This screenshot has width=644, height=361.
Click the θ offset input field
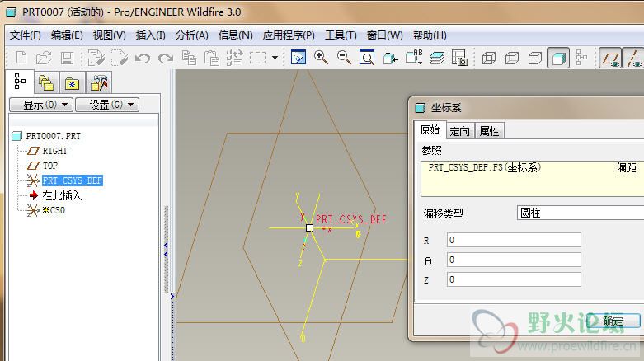[x=514, y=260]
